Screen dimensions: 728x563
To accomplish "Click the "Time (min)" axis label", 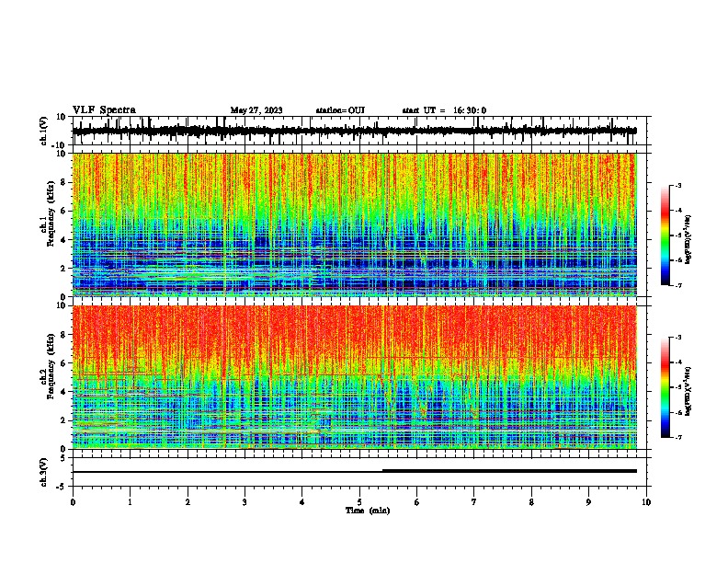I will click(x=368, y=511).
